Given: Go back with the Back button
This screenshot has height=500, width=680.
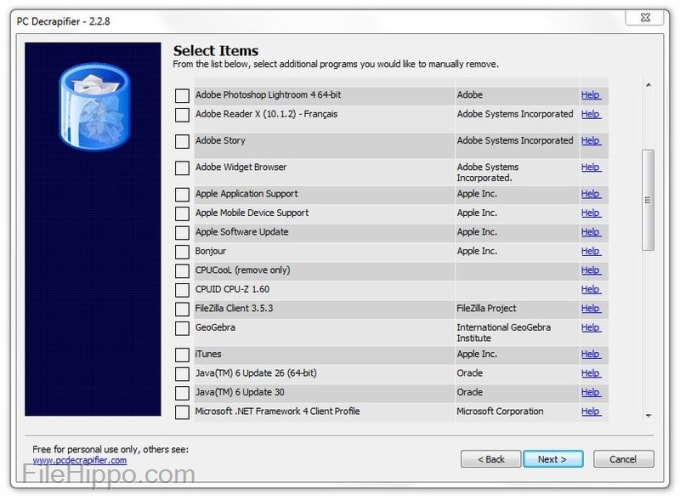Looking at the screenshot, I should pyautogui.click(x=490, y=459).
